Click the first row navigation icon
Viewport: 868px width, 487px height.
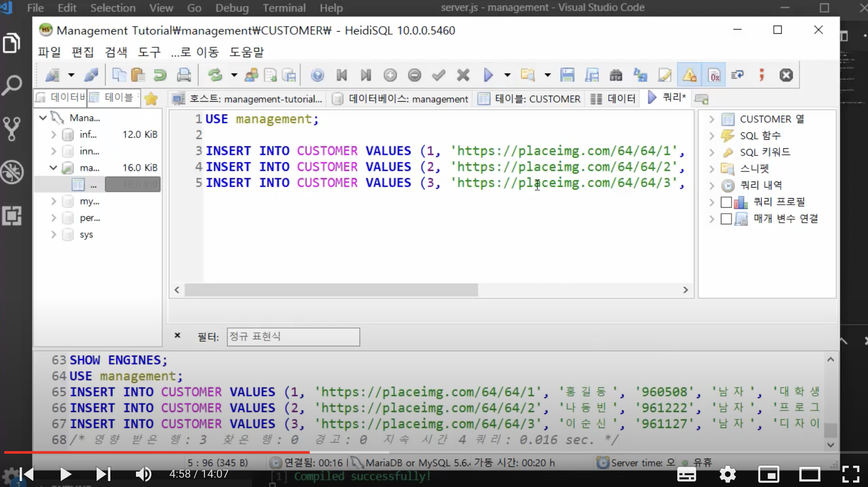point(342,75)
